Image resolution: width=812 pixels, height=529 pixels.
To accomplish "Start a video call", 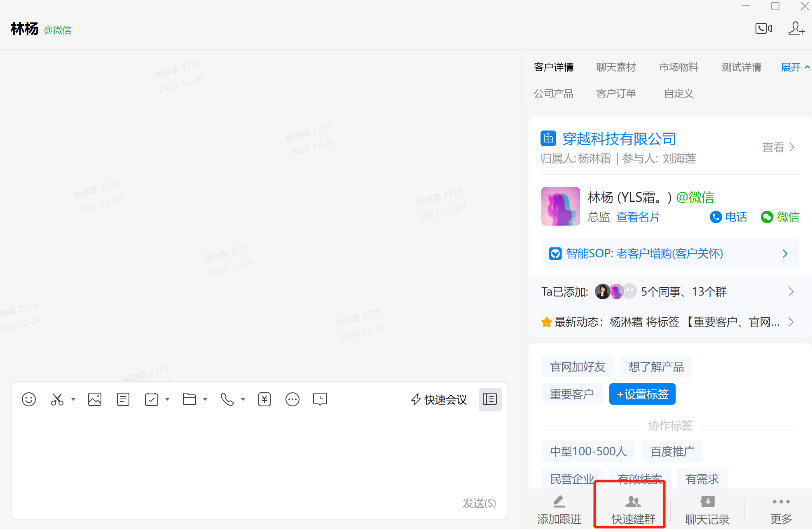I will pyautogui.click(x=763, y=28).
